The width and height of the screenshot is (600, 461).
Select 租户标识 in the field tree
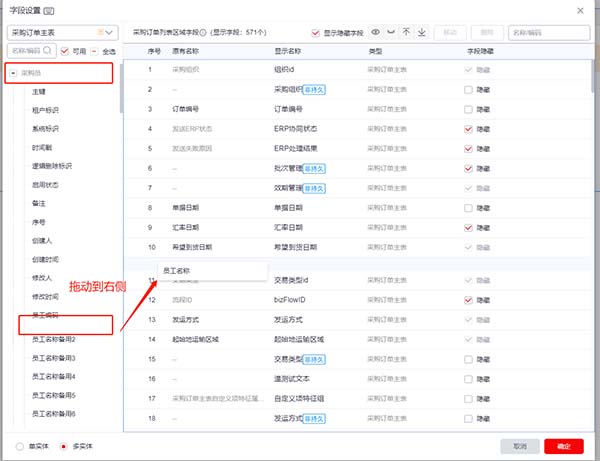pos(46,110)
